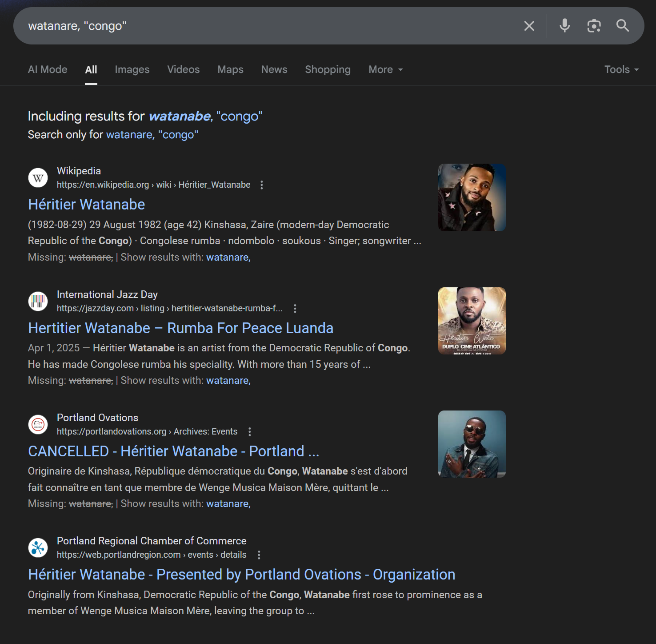Switch to AI Mode tab
656x644 pixels.
point(48,69)
